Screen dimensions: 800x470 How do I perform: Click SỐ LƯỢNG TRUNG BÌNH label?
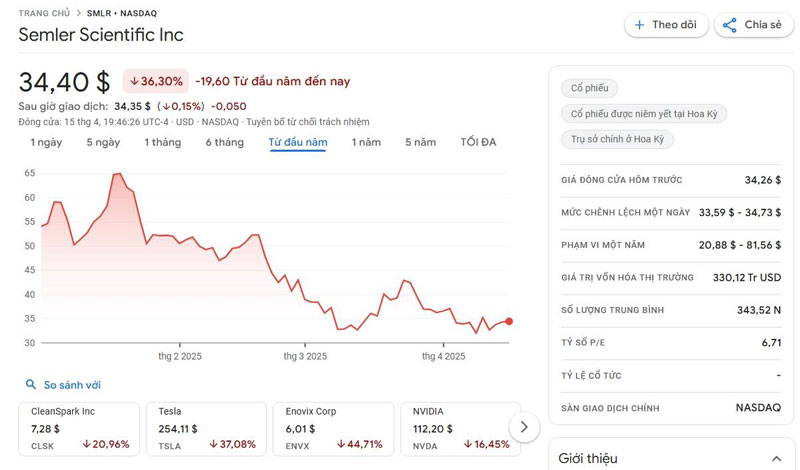613,310
